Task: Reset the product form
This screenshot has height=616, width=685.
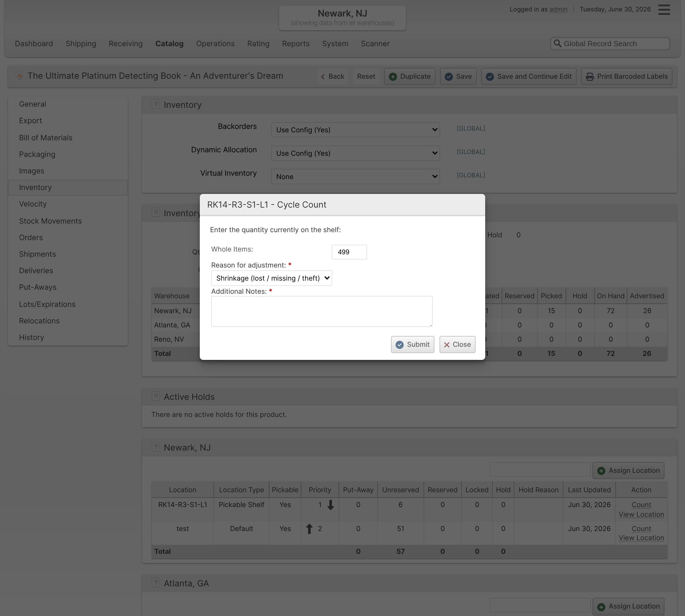Action: click(x=366, y=76)
